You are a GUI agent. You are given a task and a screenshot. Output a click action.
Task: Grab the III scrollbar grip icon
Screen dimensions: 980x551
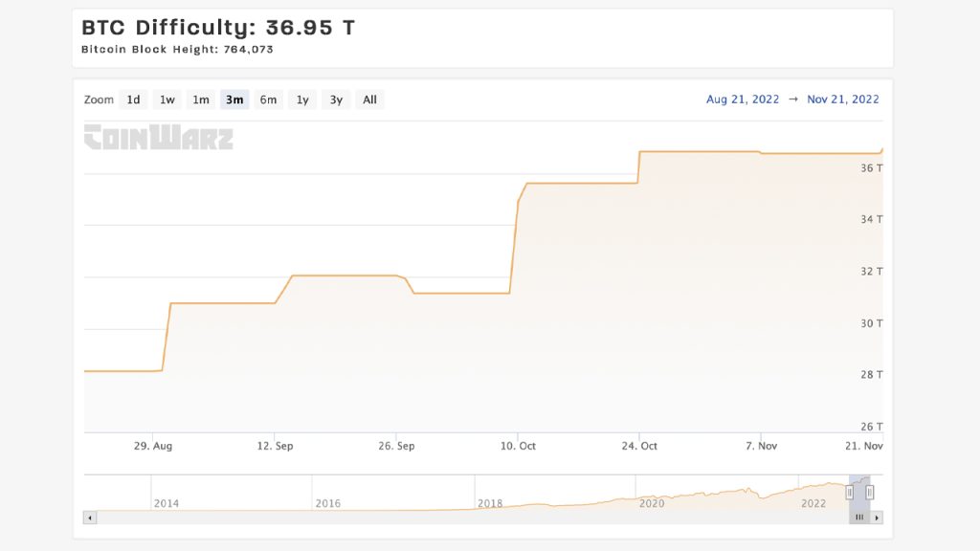tap(859, 516)
